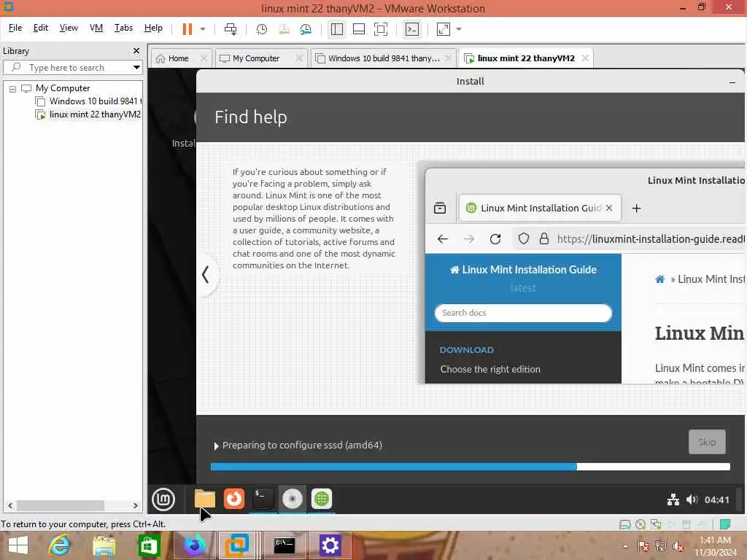Close the linux mint 22 thanyVM2 tab

pos(585,58)
